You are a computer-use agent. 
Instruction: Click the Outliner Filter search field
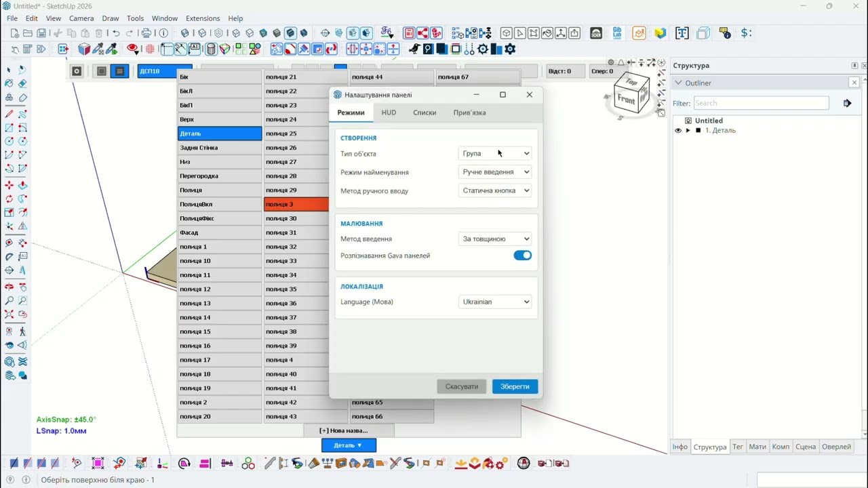click(x=761, y=103)
